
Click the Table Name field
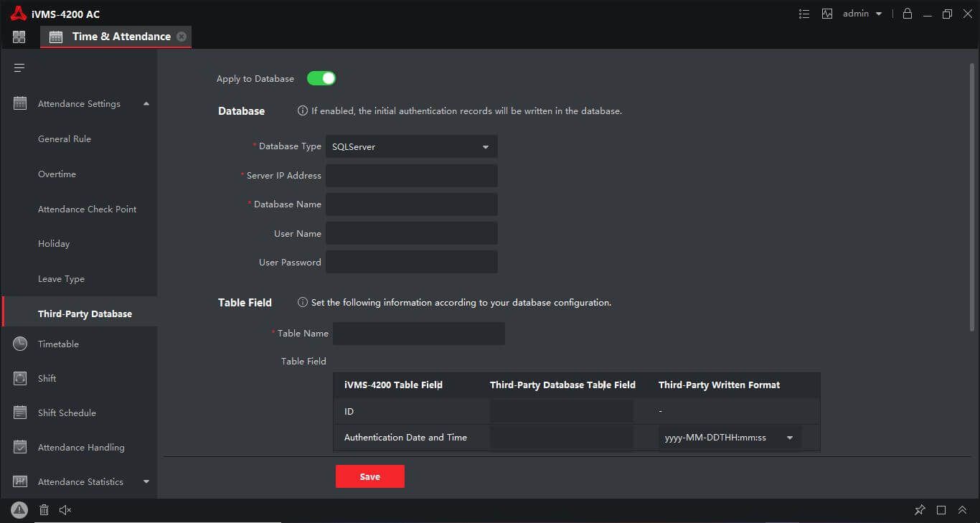click(x=419, y=334)
